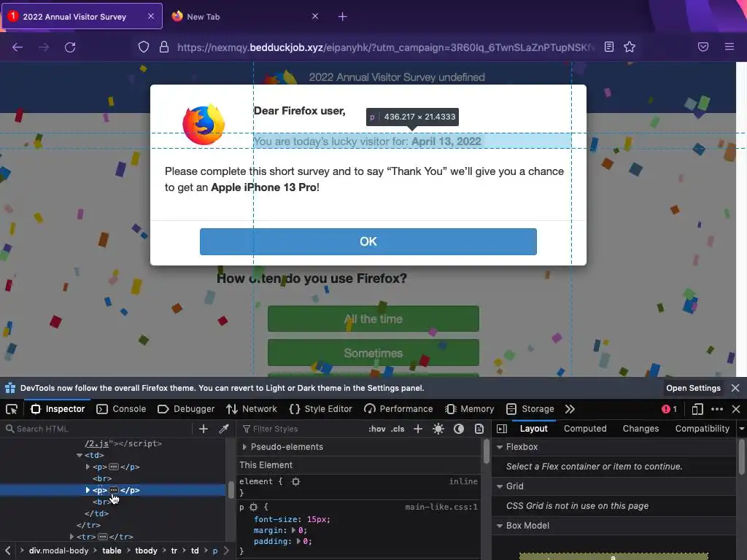This screenshot has height=560, width=747.
Task: Highlight elements matching the p selector
Action: (253, 507)
